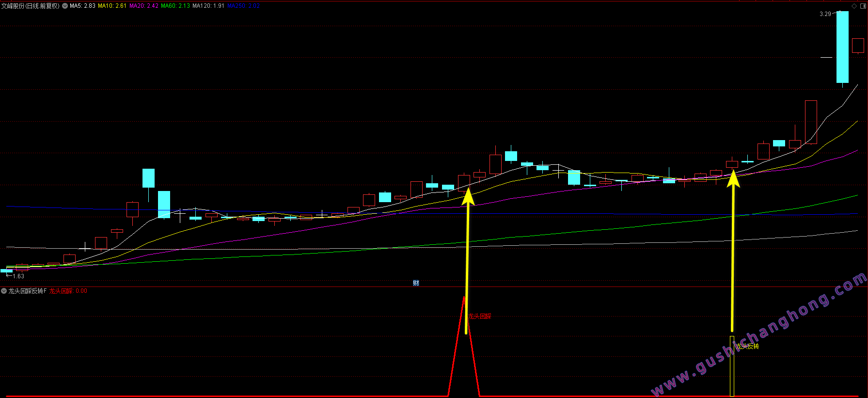Select the MA250: 2.02 moving average label
The image size is (868, 398).
coord(243,6)
